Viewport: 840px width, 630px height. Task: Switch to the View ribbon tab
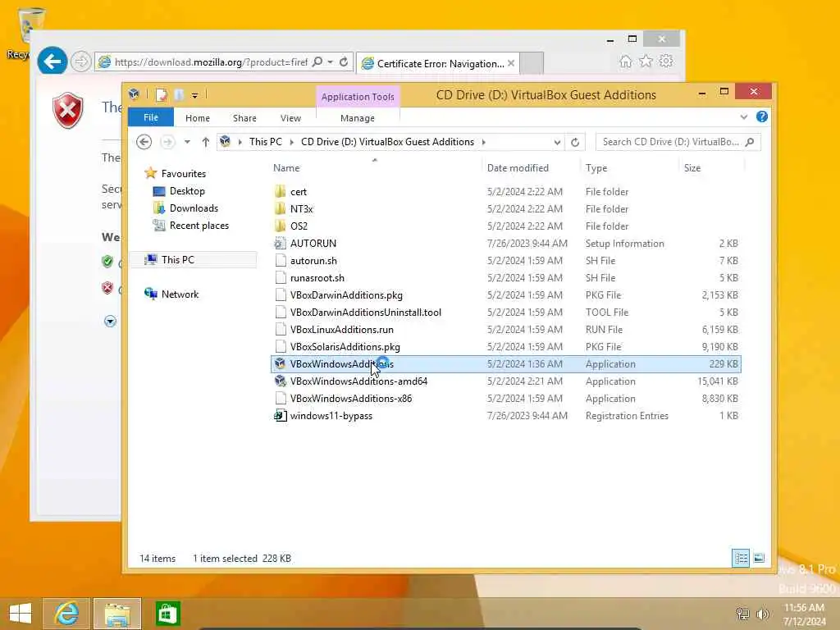tap(290, 118)
